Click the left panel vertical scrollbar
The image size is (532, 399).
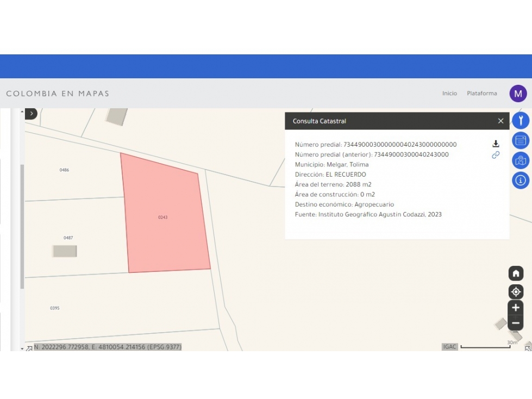click(22, 227)
